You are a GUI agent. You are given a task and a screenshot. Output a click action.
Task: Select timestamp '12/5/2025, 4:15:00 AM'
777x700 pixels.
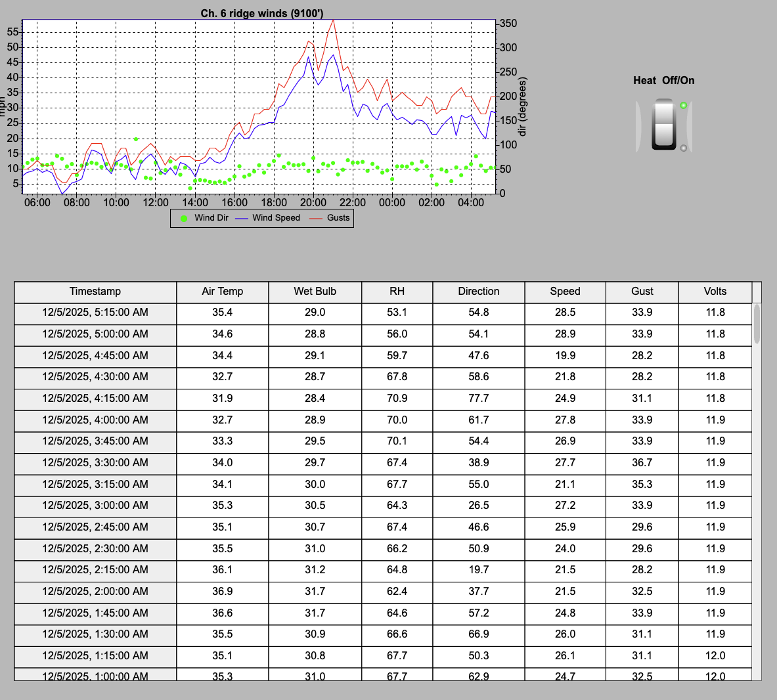point(95,399)
